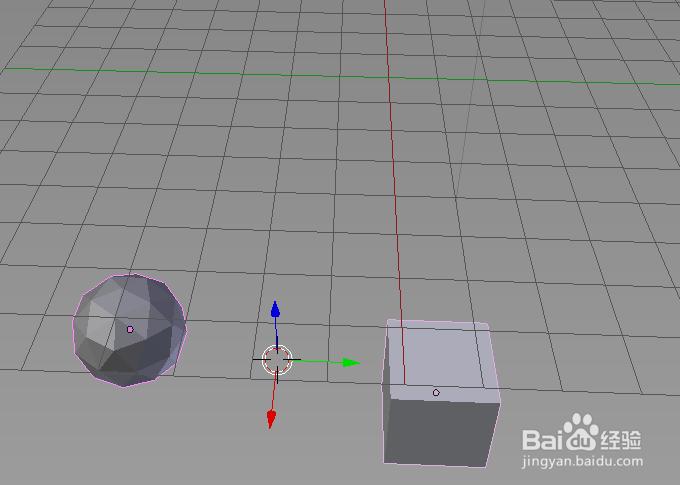Image resolution: width=680 pixels, height=485 pixels.
Task: Click the 3D cursor at gizmo center
Action: (277, 360)
